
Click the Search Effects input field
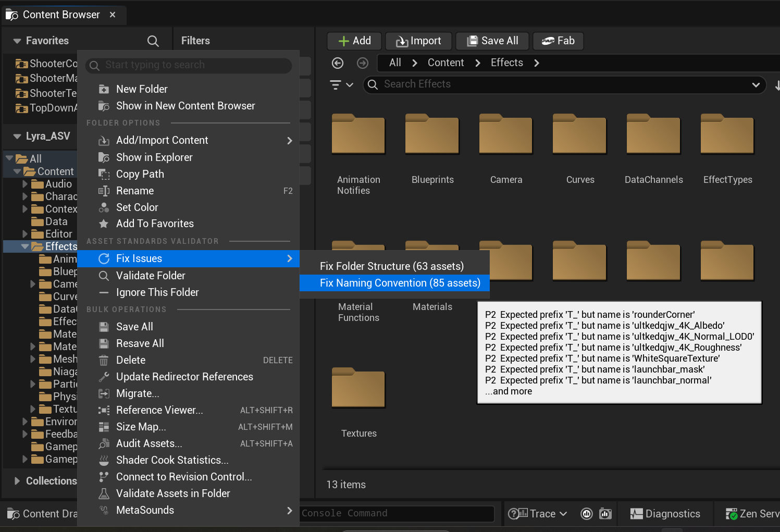pos(565,84)
